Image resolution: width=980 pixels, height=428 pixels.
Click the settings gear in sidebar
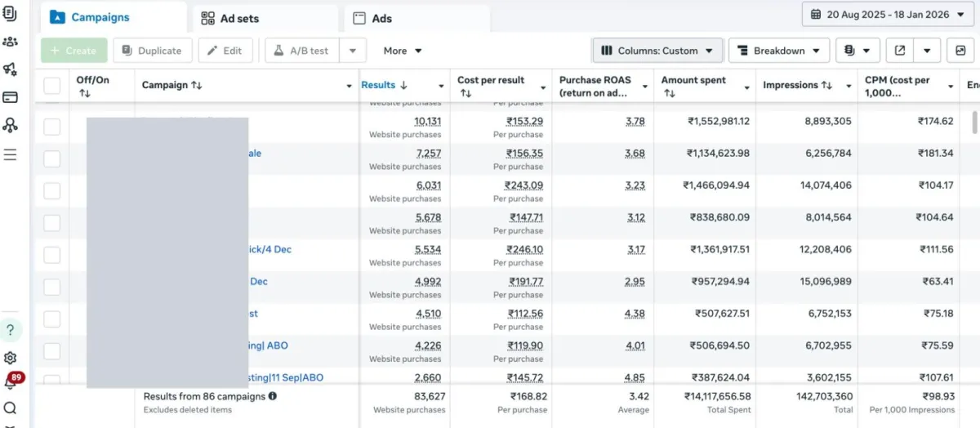[10, 358]
